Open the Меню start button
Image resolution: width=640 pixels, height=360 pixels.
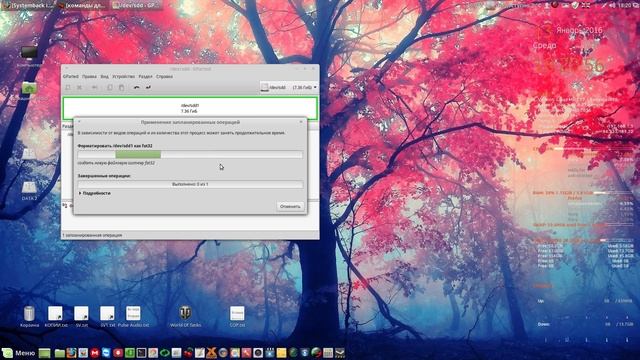[x=18, y=353]
